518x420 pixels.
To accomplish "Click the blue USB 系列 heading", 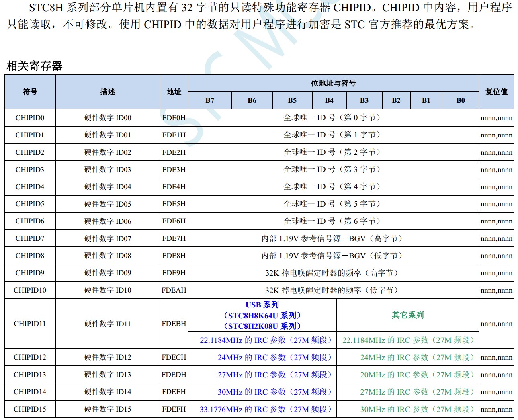I will [x=262, y=305].
